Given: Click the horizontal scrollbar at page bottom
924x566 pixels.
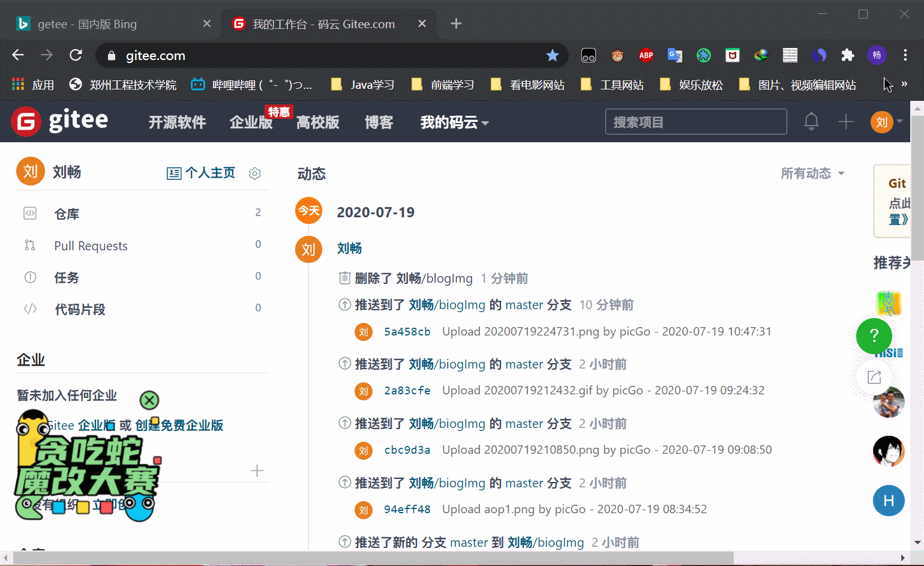Looking at the screenshot, I should 373,558.
